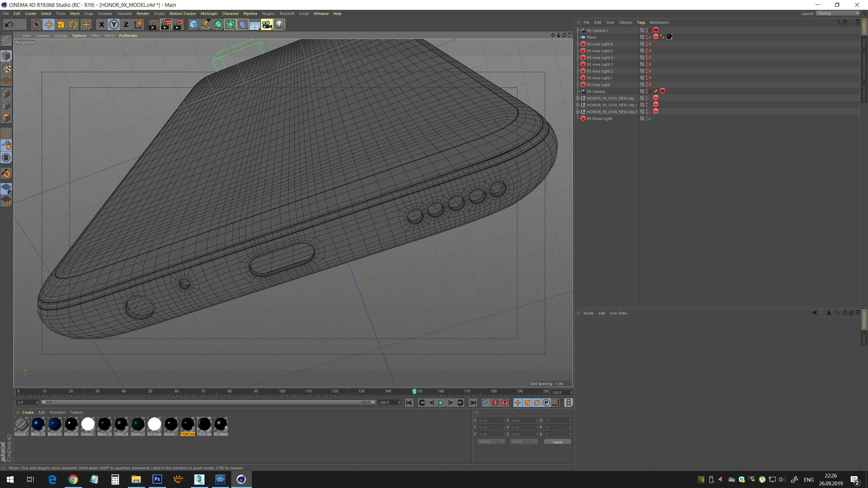Viewport: 868px width, 488px height.
Task: Select the Scale tool
Action: click(61, 24)
